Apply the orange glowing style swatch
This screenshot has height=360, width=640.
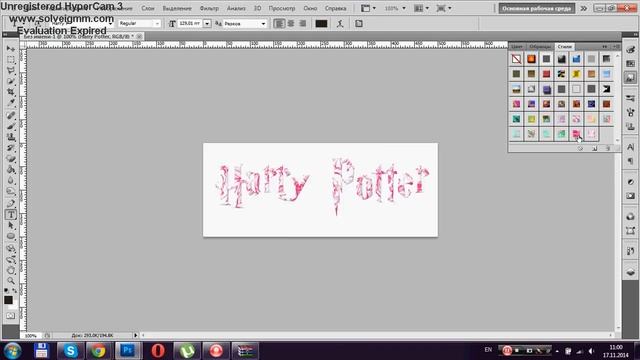click(x=531, y=59)
